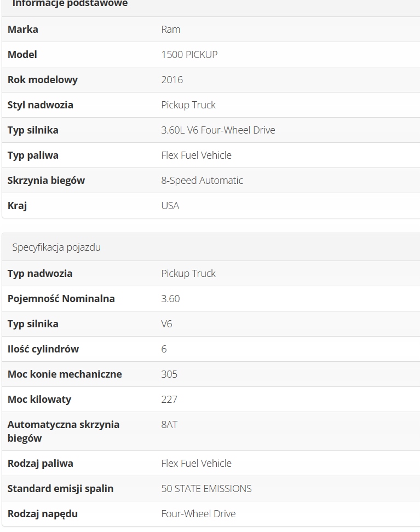The width and height of the screenshot is (420, 532).
Task: Click the "Rodzaj paliwa" row label
Action: (41, 464)
